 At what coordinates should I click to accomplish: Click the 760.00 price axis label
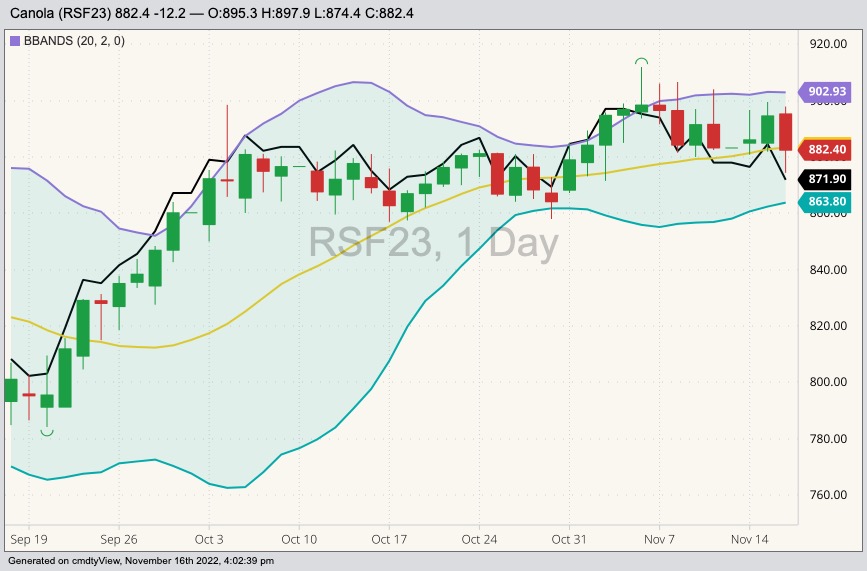point(827,495)
